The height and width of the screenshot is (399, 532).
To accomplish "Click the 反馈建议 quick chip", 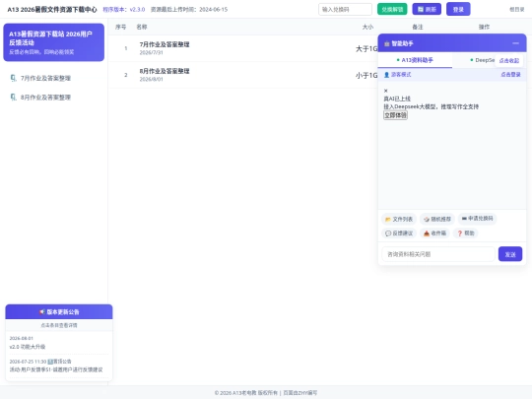I will coord(399,233).
